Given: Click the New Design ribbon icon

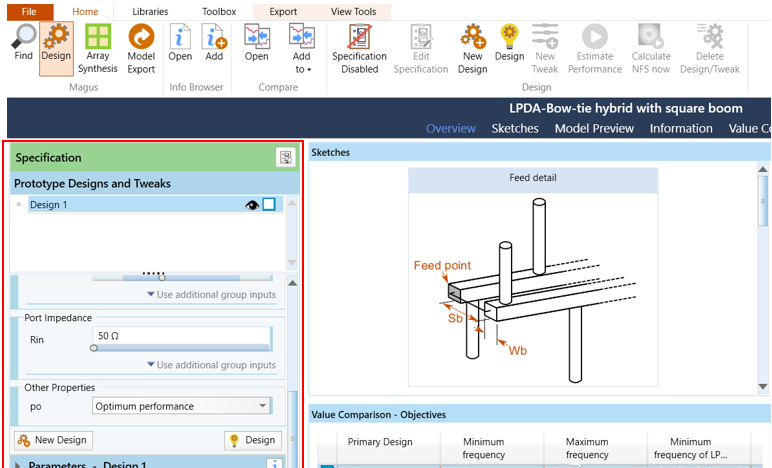Looking at the screenshot, I should tap(473, 37).
